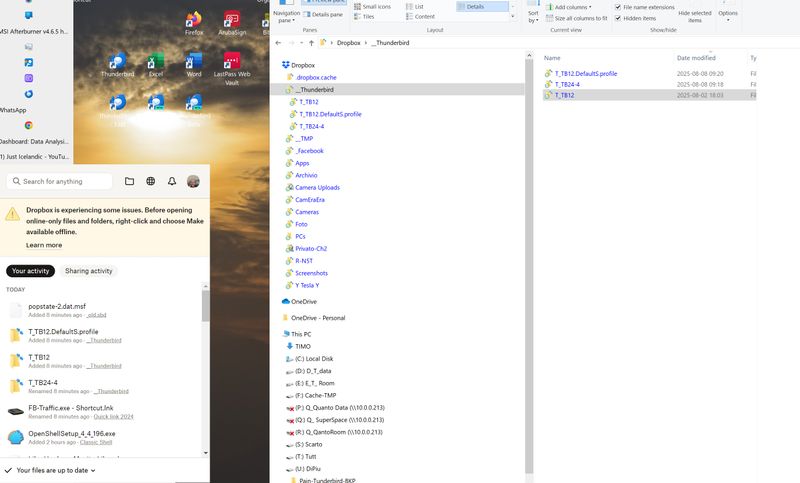Click the 'Search for anything' field
The width and height of the screenshot is (800, 483).
point(60,181)
